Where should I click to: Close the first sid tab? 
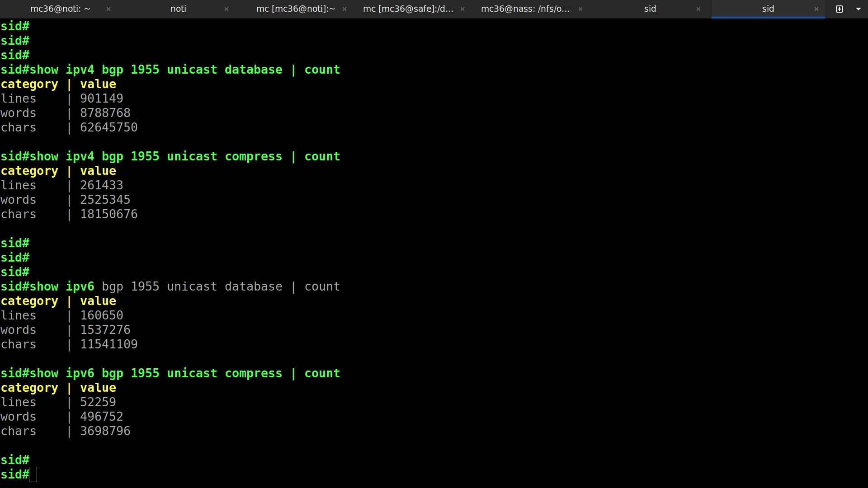[698, 9]
